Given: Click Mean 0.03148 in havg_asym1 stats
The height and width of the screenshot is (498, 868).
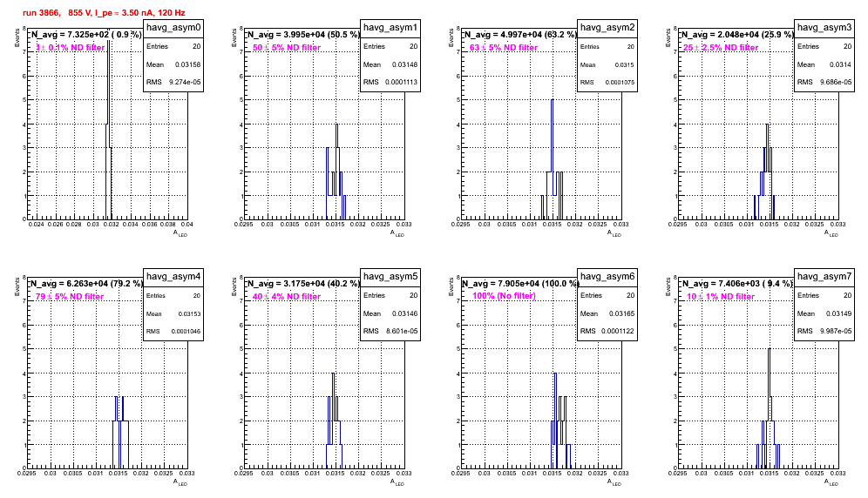Looking at the screenshot, I should [390, 64].
